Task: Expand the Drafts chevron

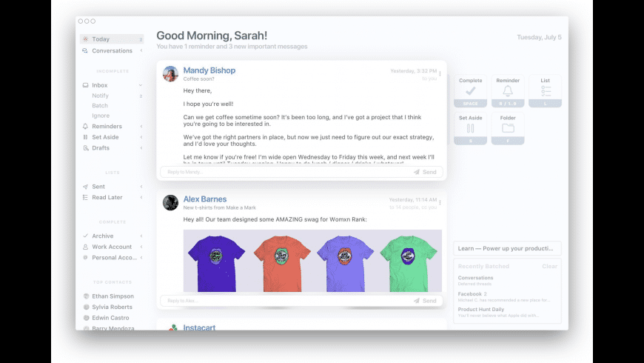Action: coord(141,147)
